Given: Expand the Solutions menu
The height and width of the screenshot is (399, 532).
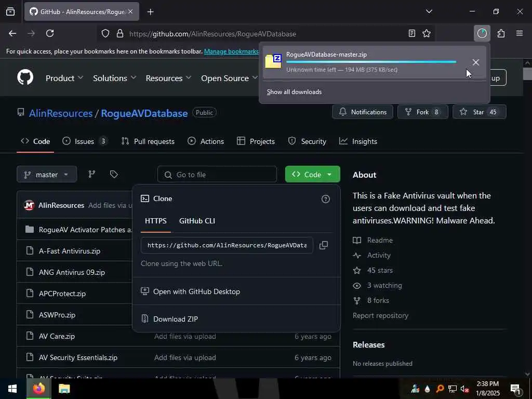Looking at the screenshot, I should click(115, 78).
